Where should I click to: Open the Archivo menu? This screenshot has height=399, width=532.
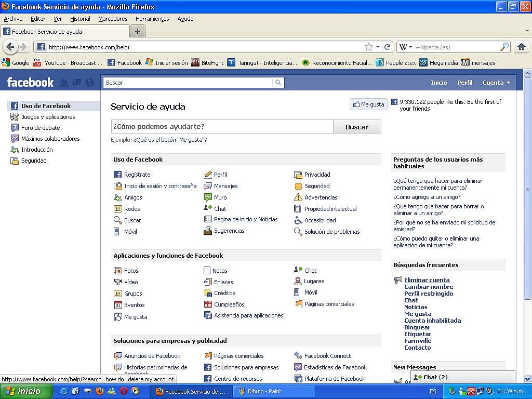(13, 19)
